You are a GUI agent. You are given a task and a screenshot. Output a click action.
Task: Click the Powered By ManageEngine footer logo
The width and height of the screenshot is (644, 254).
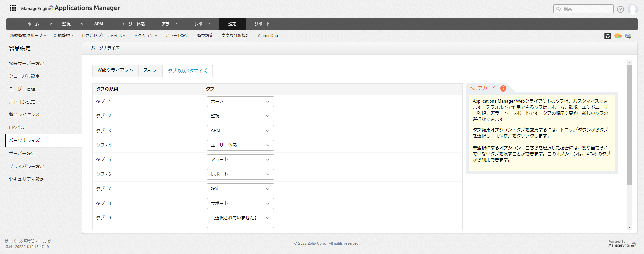point(622,244)
